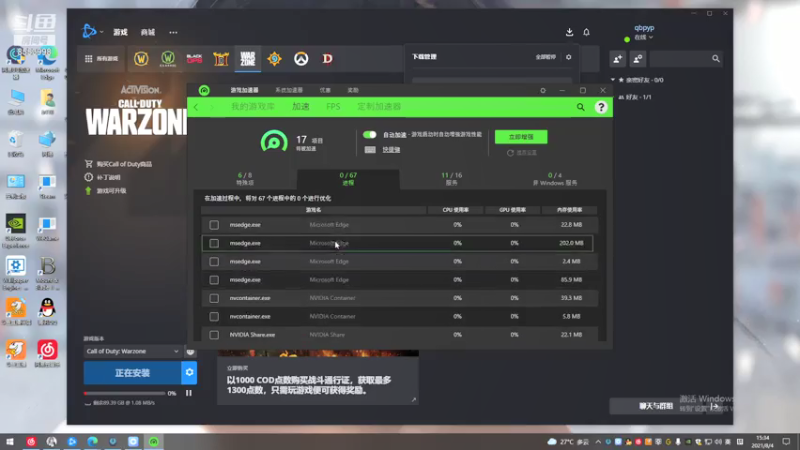Open Battle.net downloads icon
The height and width of the screenshot is (450, 800).
pyautogui.click(x=569, y=32)
